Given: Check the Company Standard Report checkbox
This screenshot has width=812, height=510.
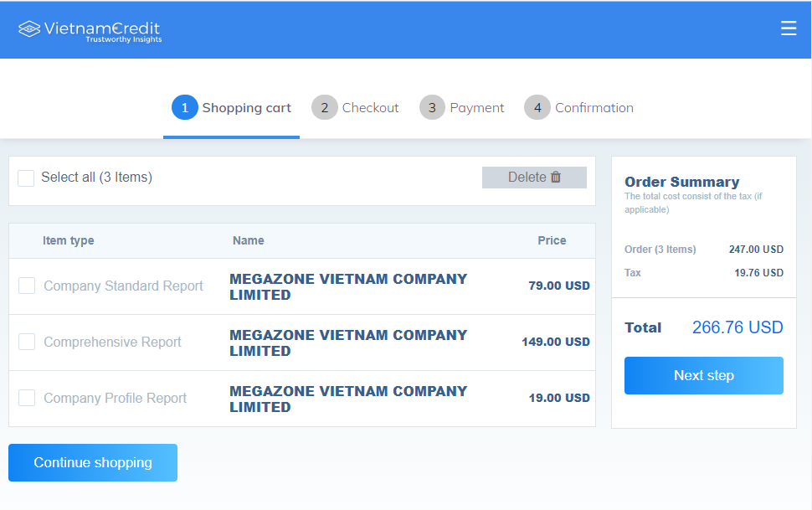Looking at the screenshot, I should pos(27,286).
